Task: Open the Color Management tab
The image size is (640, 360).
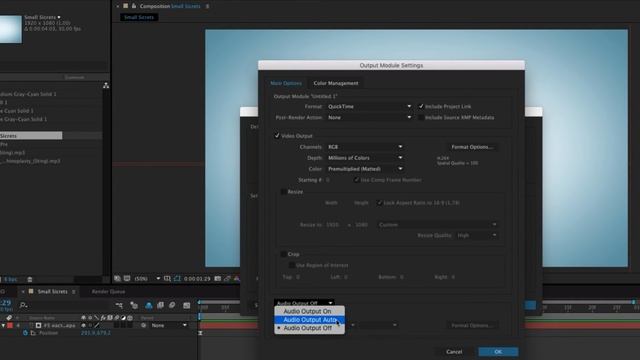Action: click(x=336, y=83)
